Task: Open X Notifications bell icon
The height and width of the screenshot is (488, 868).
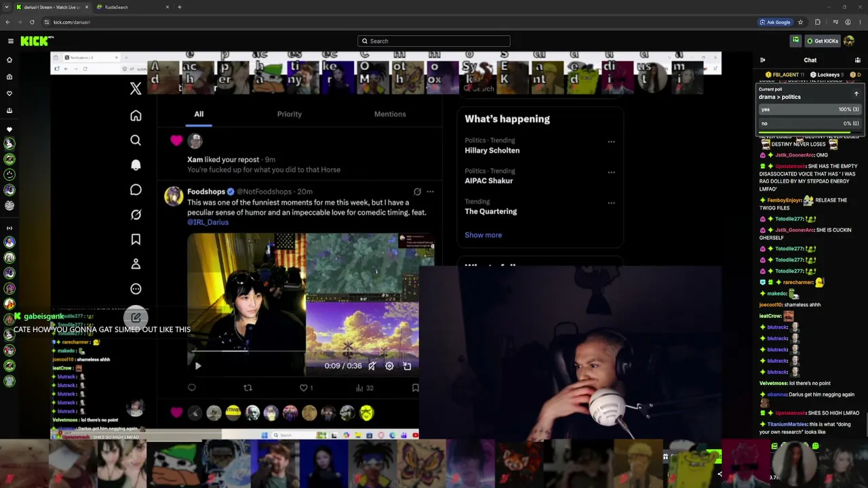Action: (x=136, y=165)
